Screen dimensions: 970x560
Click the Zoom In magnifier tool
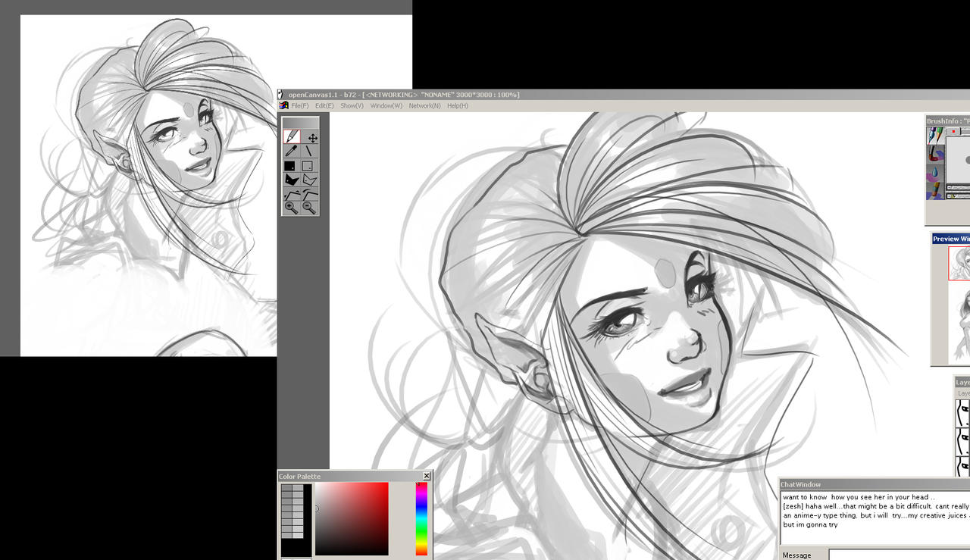[x=292, y=208]
